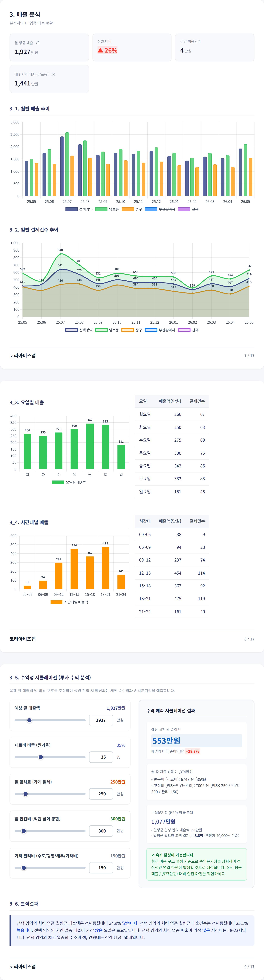Click the help icon beside 월 평균 매출

point(38,43)
